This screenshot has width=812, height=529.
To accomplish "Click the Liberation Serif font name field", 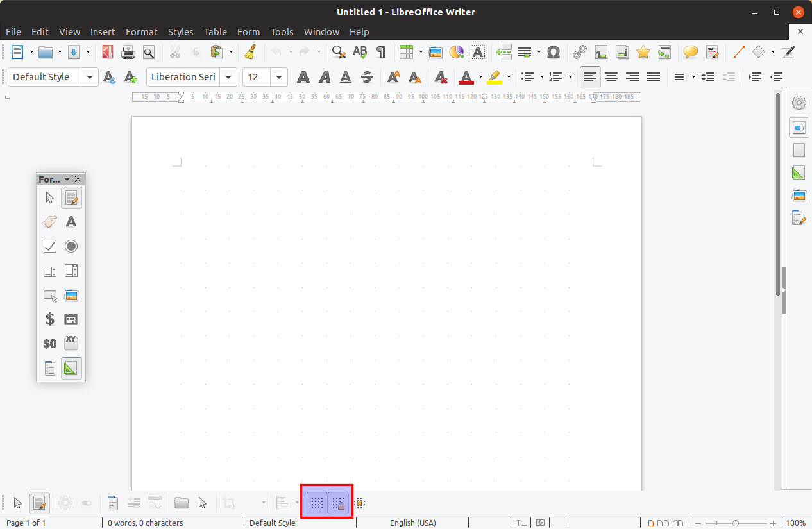I will pos(183,77).
